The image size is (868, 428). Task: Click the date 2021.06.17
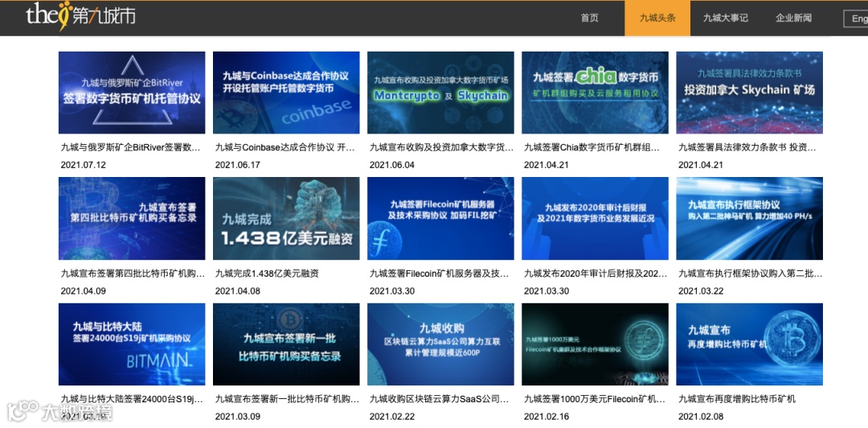(237, 165)
